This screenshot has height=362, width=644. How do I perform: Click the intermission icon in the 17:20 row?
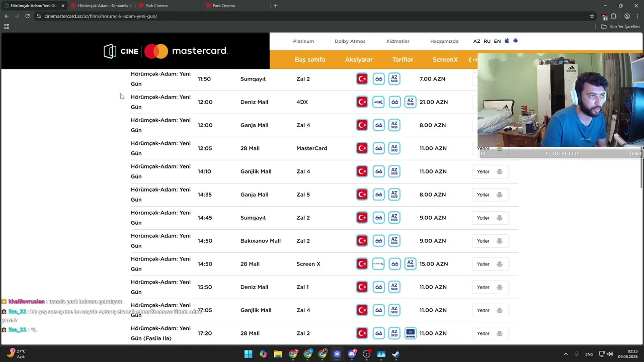tap(411, 333)
